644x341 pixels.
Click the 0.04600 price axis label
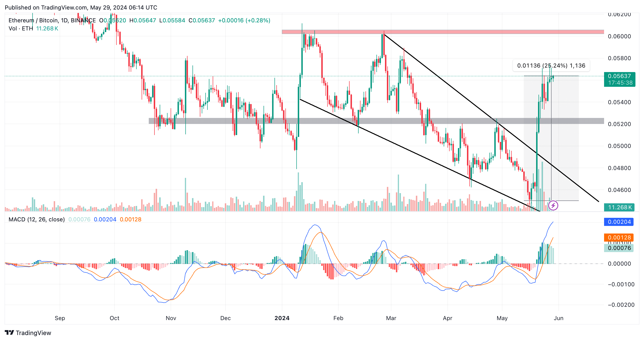click(620, 190)
